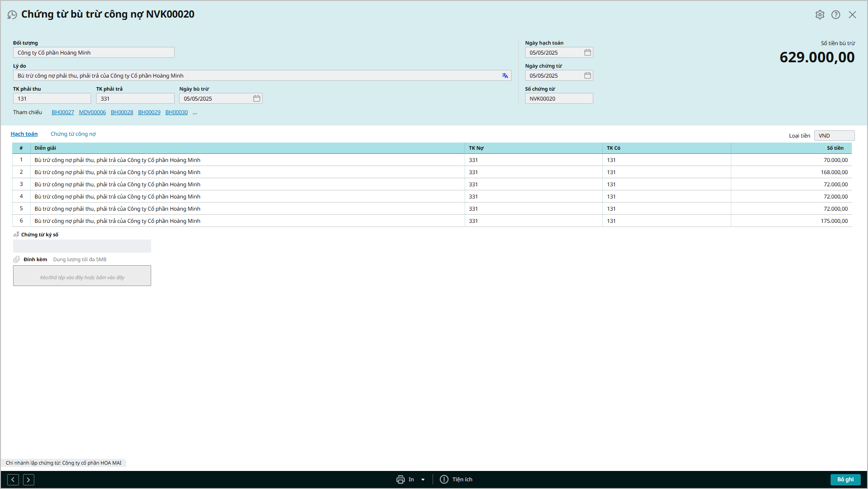868x489 pixels.
Task: Open reference link BH00027
Action: pos(63,112)
